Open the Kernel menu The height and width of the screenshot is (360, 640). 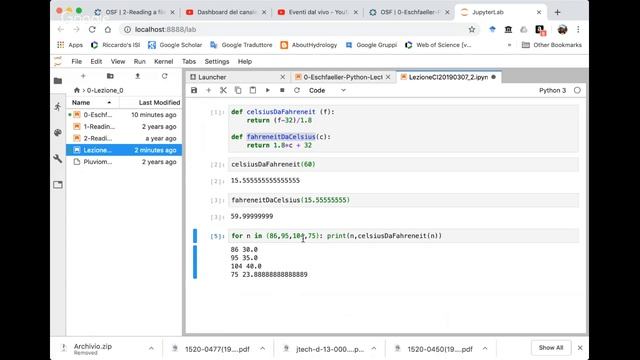coord(164,61)
